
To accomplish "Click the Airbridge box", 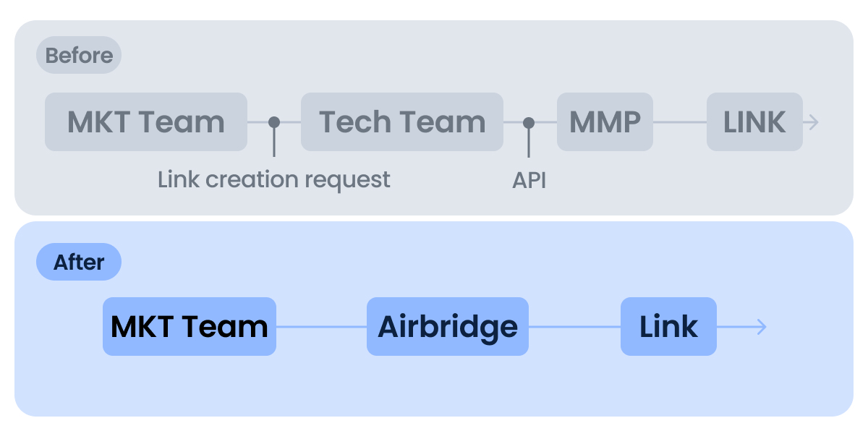I will tap(448, 327).
